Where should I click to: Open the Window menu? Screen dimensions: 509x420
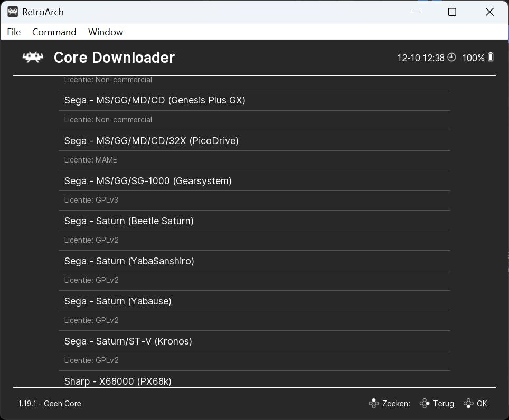106,32
